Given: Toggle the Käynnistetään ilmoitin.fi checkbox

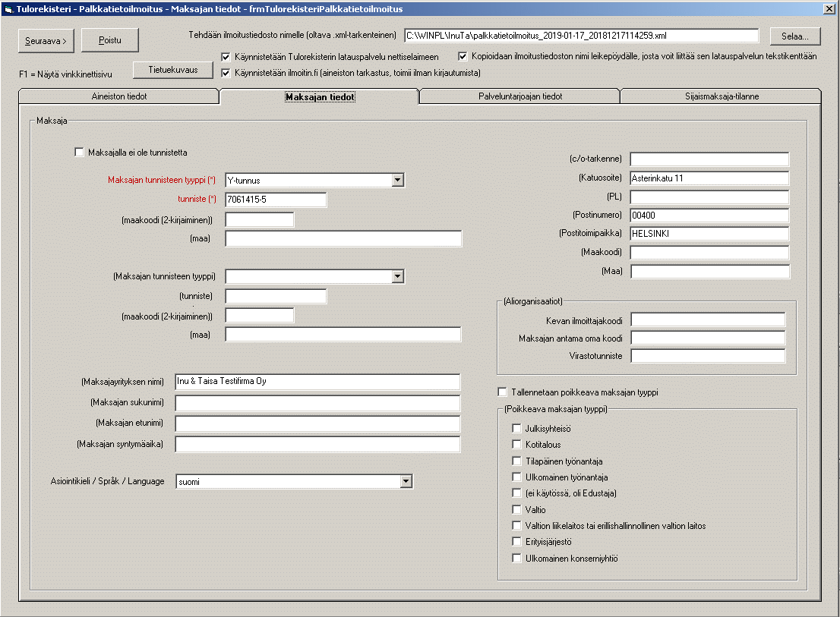Looking at the screenshot, I should [x=226, y=73].
